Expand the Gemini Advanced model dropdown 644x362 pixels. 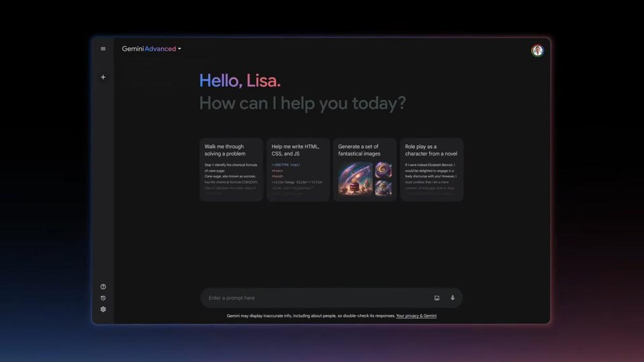[x=151, y=49]
